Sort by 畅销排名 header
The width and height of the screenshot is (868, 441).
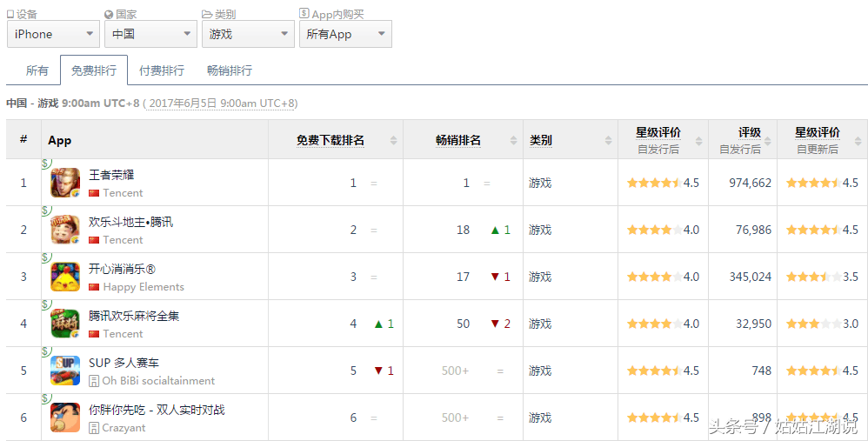[x=458, y=141]
